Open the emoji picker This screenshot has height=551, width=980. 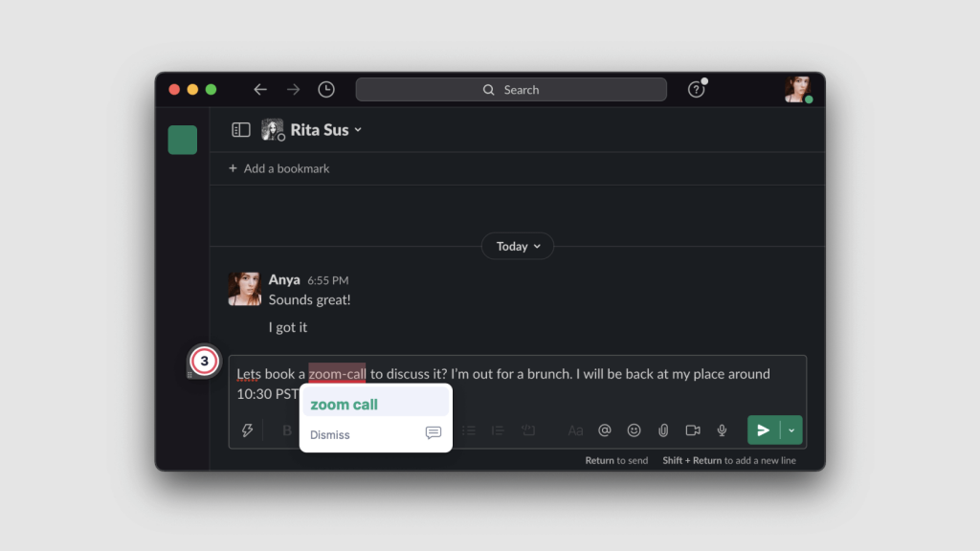click(634, 430)
